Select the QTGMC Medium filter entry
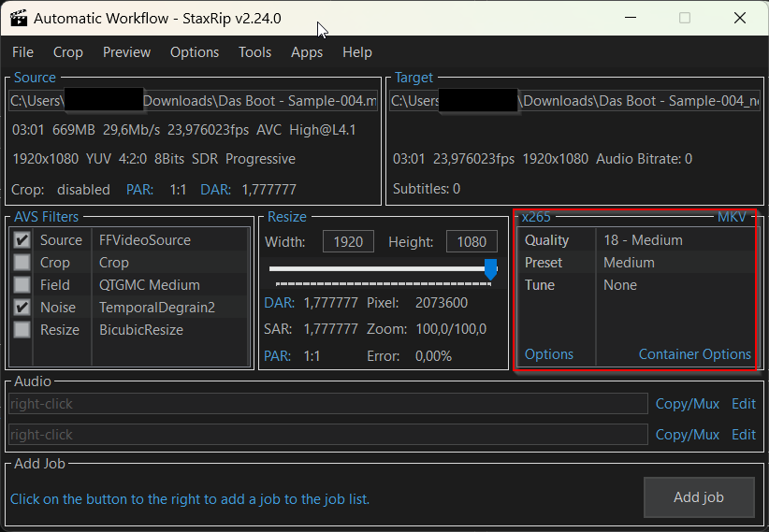The width and height of the screenshot is (769, 532). point(149,285)
